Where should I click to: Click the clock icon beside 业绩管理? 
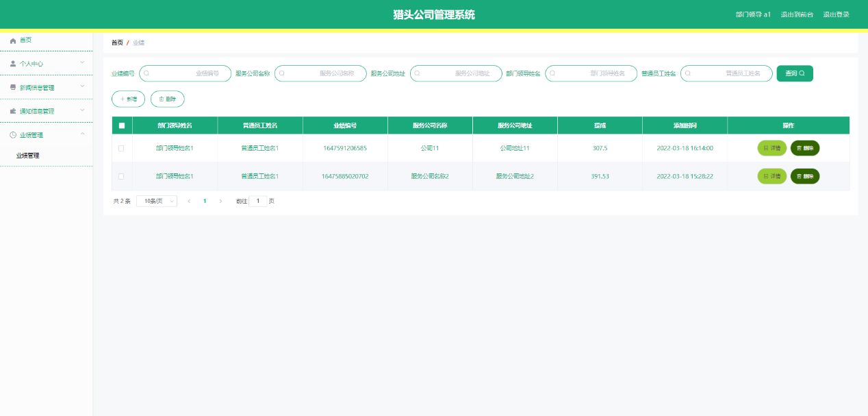[13, 135]
